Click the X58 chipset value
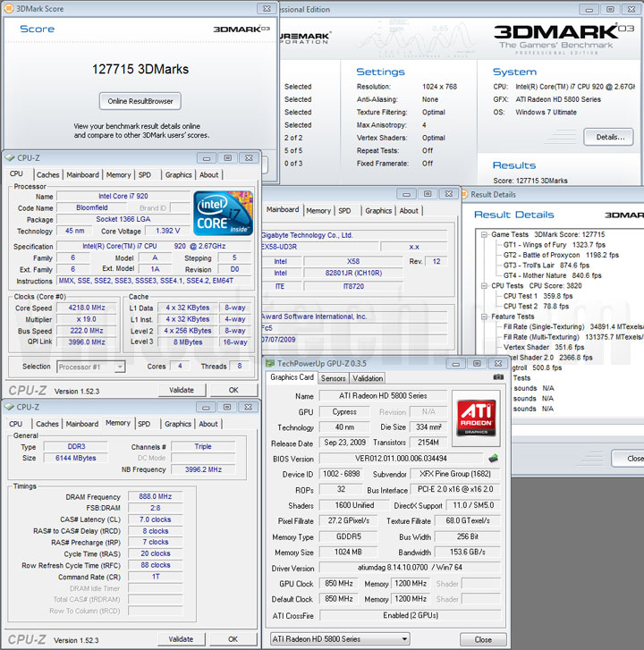The height and width of the screenshot is (650, 644). click(x=353, y=262)
